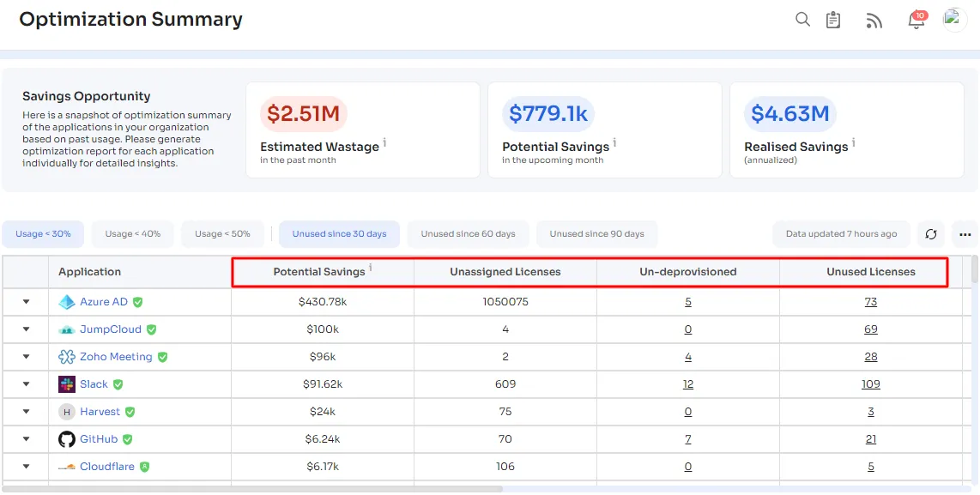Select Unused since 60 days filter
This screenshot has width=980, height=495.
tap(469, 233)
